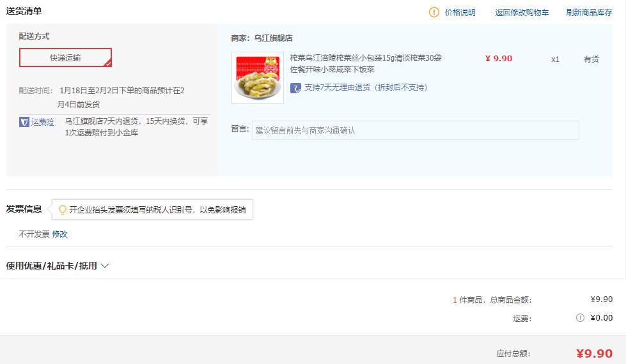The image size is (626, 364).
Task: Click 返回修改购物车 link
Action: pyautogui.click(x=522, y=12)
